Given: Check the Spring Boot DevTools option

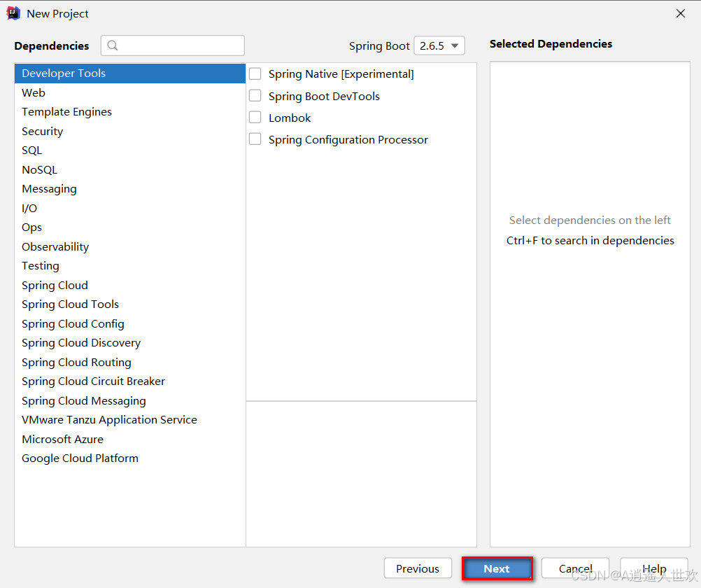Looking at the screenshot, I should click(255, 96).
